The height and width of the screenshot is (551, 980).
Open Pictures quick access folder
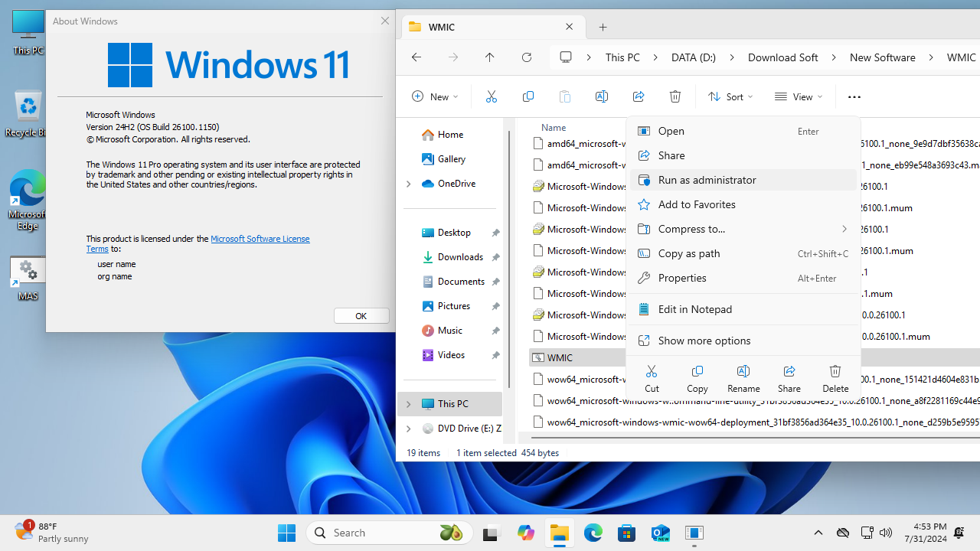452,306
